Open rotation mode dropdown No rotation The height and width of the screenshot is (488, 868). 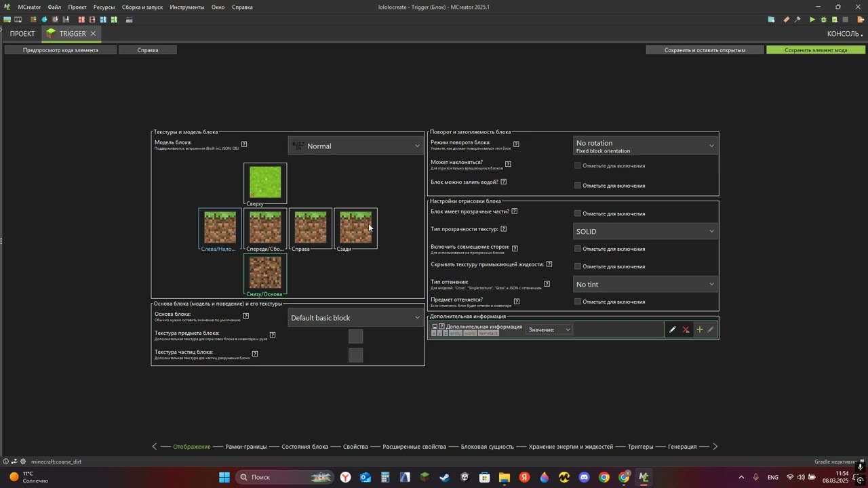tap(645, 146)
